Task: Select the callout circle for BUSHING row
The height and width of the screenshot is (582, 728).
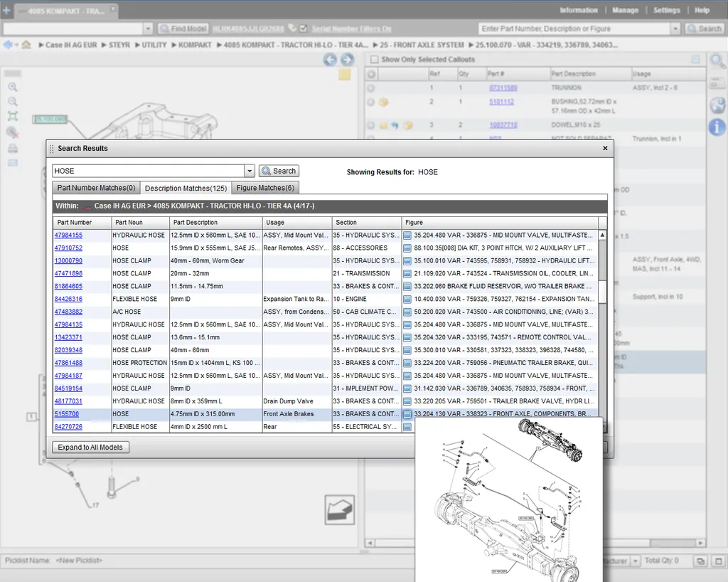Action: (x=371, y=102)
